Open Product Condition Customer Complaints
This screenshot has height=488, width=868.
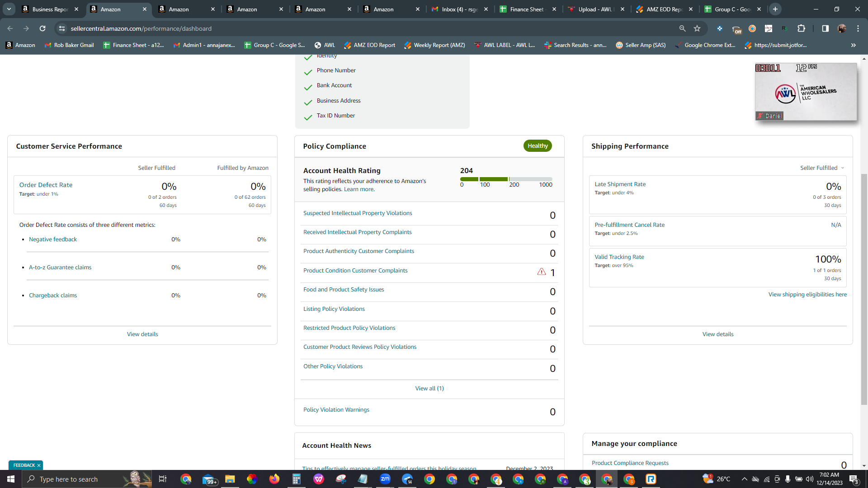(x=355, y=271)
